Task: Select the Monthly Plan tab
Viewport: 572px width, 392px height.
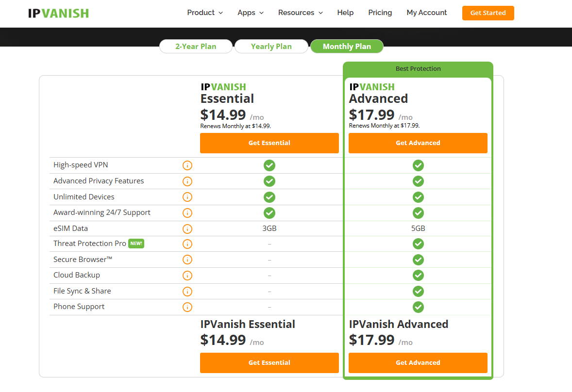Action: [x=347, y=46]
